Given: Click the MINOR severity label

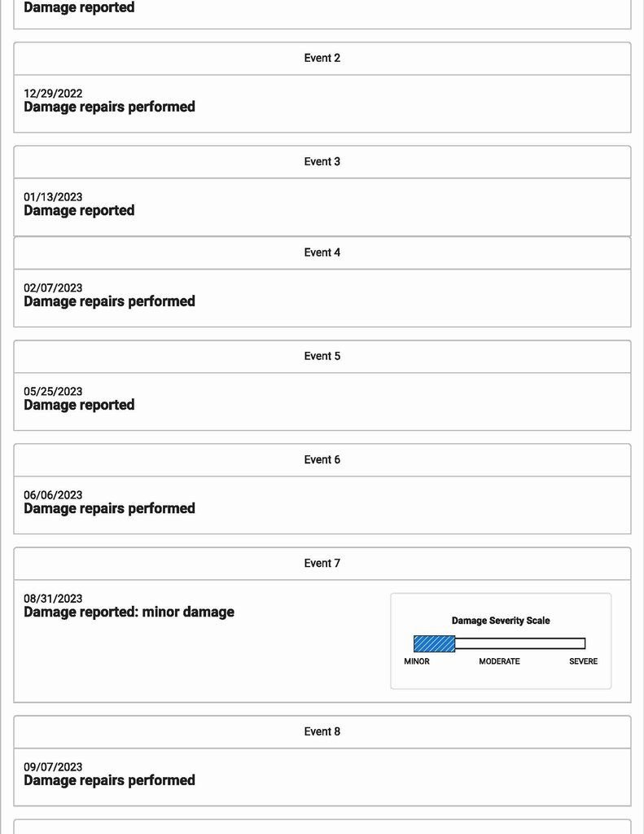Looking at the screenshot, I should 417,661.
